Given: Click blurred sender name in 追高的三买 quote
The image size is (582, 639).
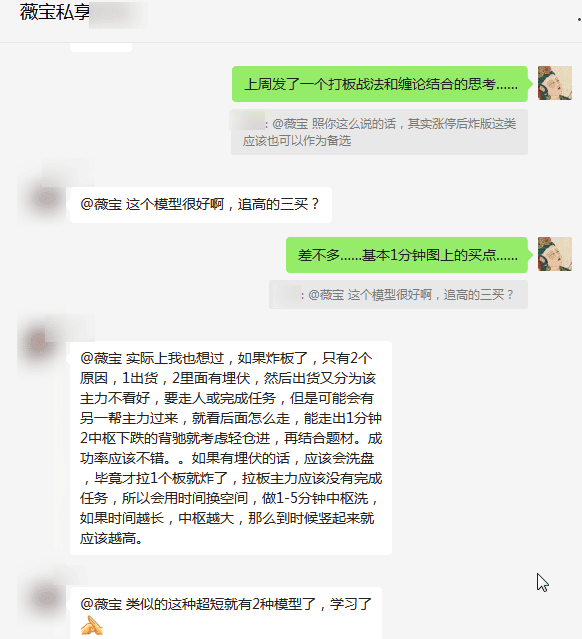Looking at the screenshot, I should coord(286,296).
